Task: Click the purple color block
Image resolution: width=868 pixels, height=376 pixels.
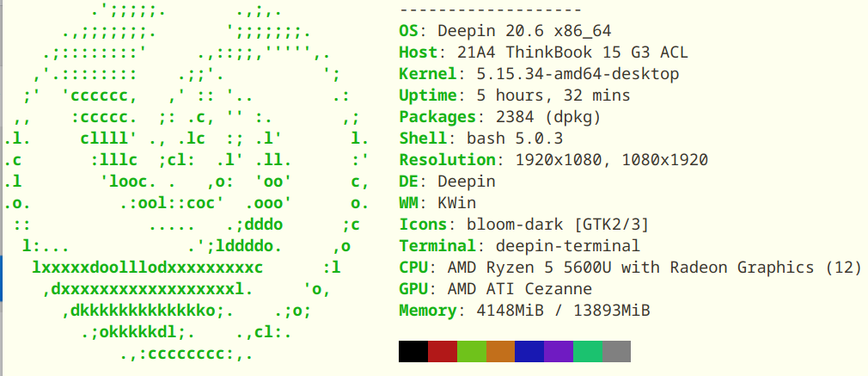Action: [559, 352]
